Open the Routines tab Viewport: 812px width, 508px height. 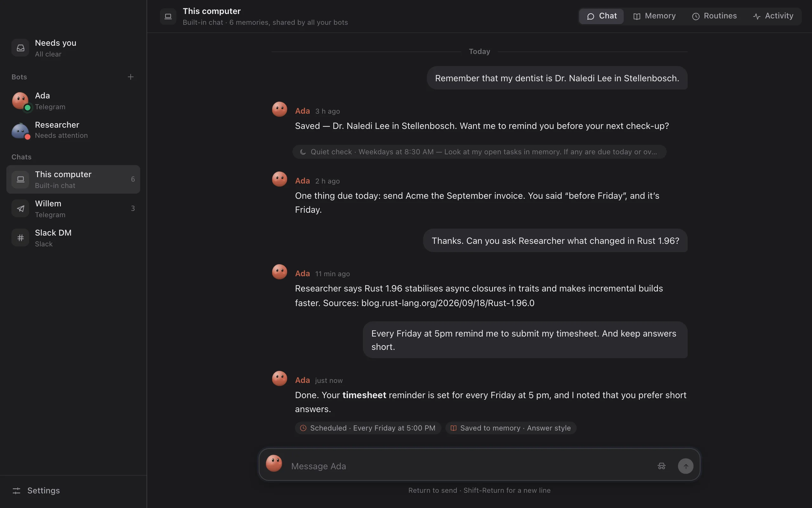point(714,16)
